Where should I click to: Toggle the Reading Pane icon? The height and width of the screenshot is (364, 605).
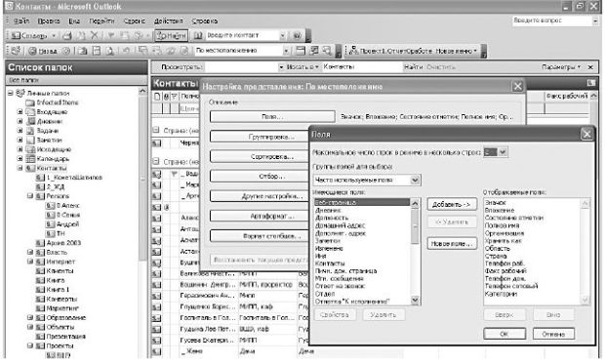(x=97, y=51)
